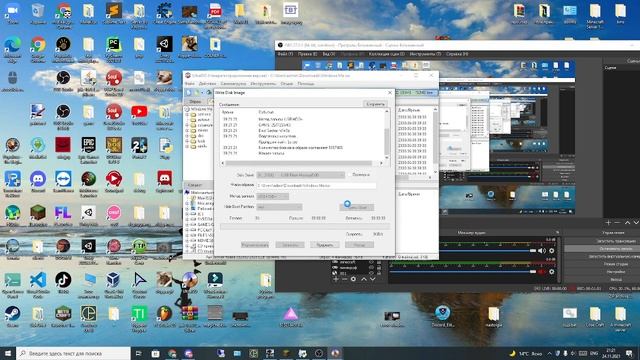Select the YouTube shortcut on the desktop

[x=139, y=111]
